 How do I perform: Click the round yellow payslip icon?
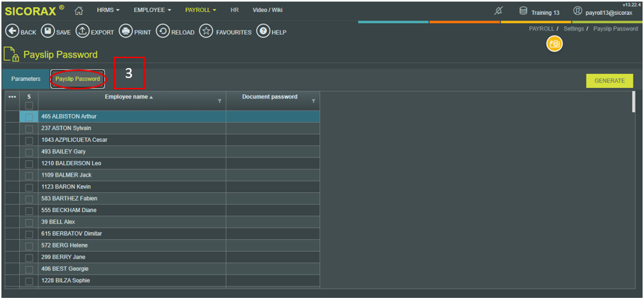pos(554,44)
